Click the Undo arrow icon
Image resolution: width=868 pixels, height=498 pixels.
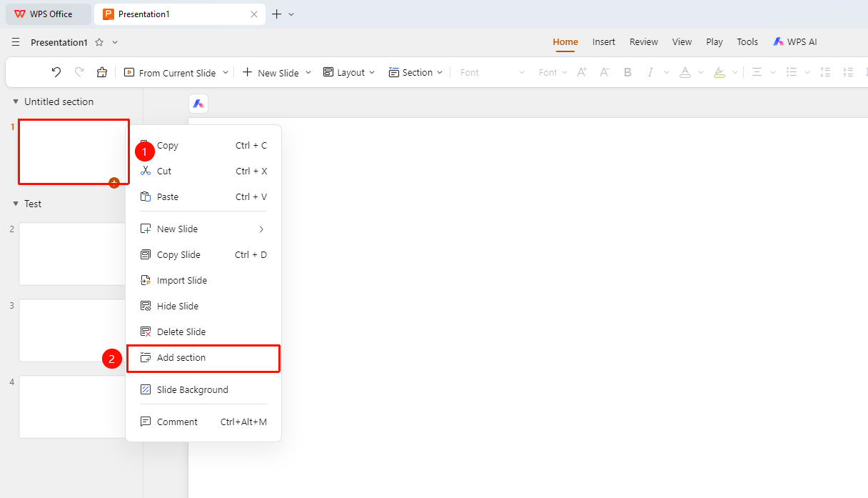coord(56,72)
